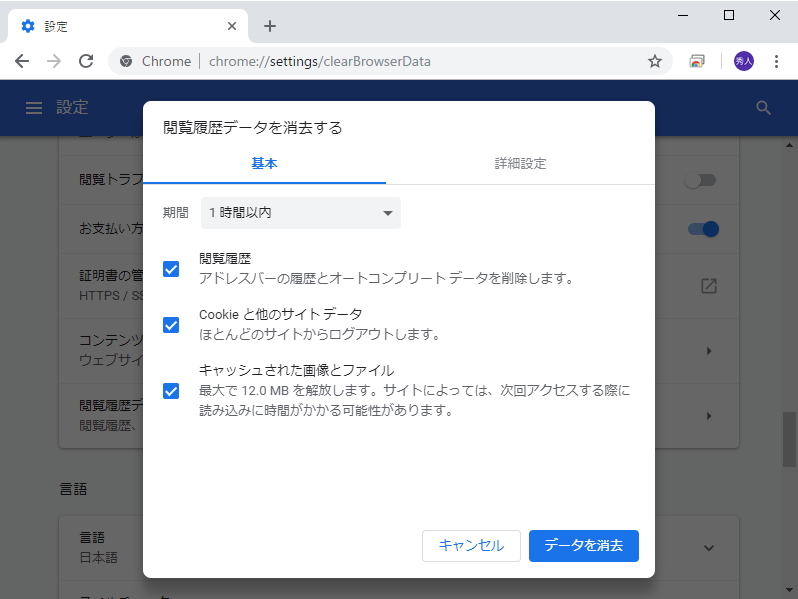Click the 設定 header title
The height and width of the screenshot is (599, 798).
pos(72,107)
